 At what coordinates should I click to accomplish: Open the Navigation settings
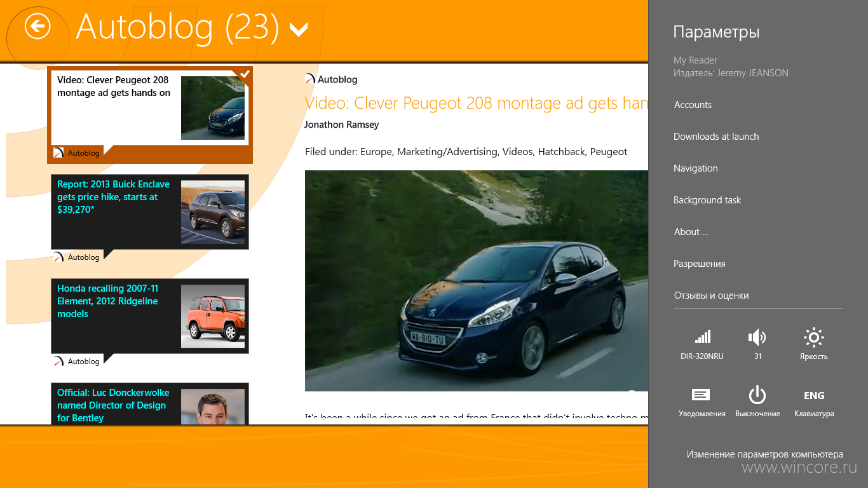pos(695,168)
